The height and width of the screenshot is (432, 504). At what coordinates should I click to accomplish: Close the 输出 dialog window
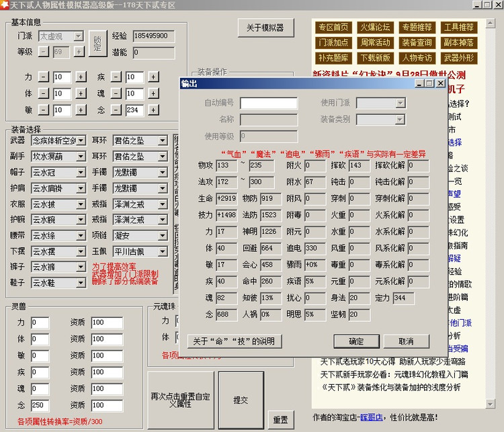[441, 83]
